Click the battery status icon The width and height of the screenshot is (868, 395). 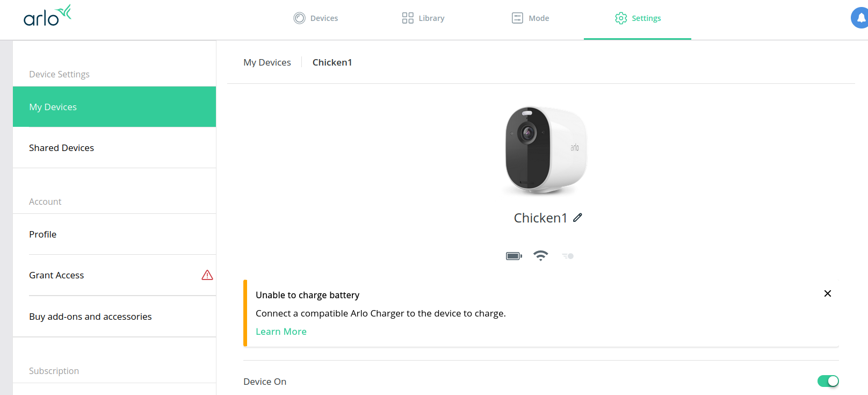[x=513, y=256]
